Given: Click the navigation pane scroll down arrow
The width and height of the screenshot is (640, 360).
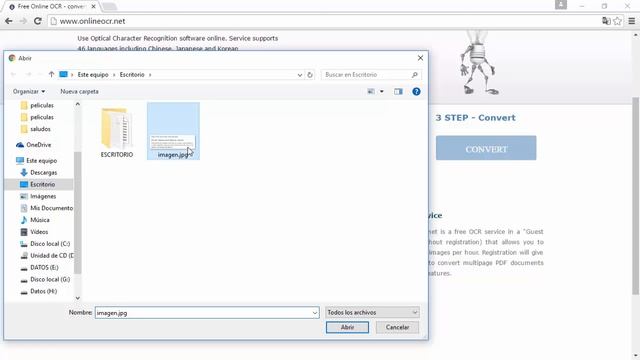Looking at the screenshot, I should click(x=78, y=298).
